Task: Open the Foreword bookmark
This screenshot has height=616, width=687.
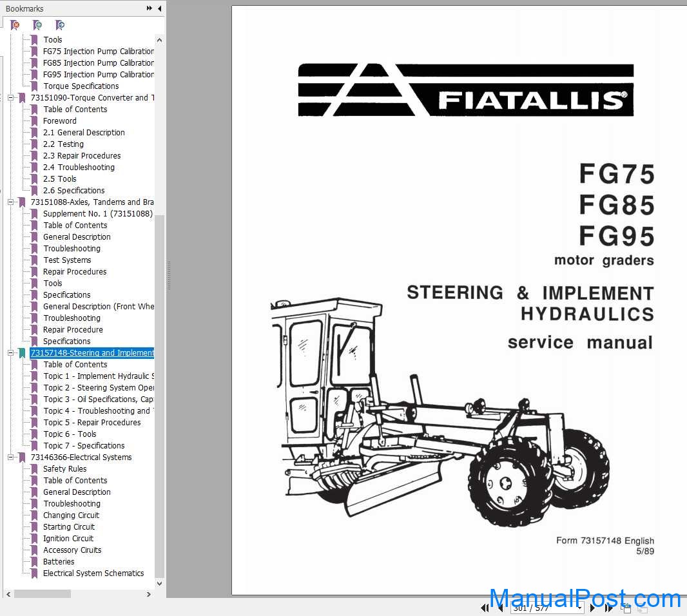Action: point(59,121)
